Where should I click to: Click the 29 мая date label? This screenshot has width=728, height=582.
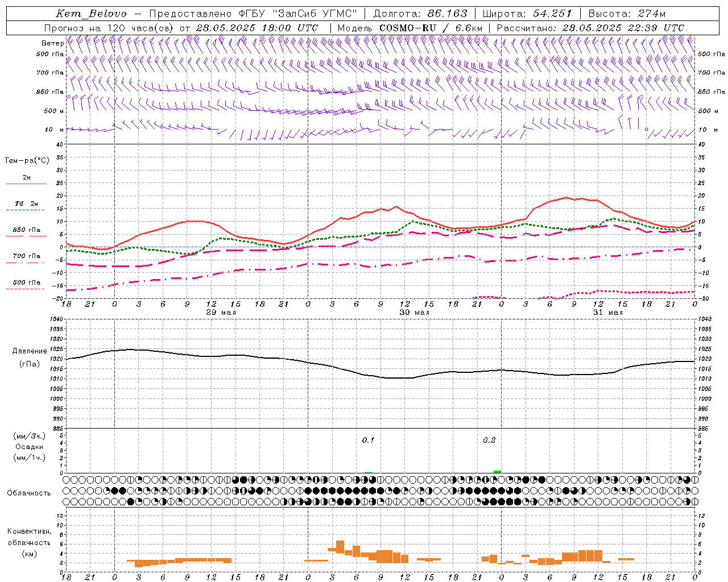(x=221, y=313)
